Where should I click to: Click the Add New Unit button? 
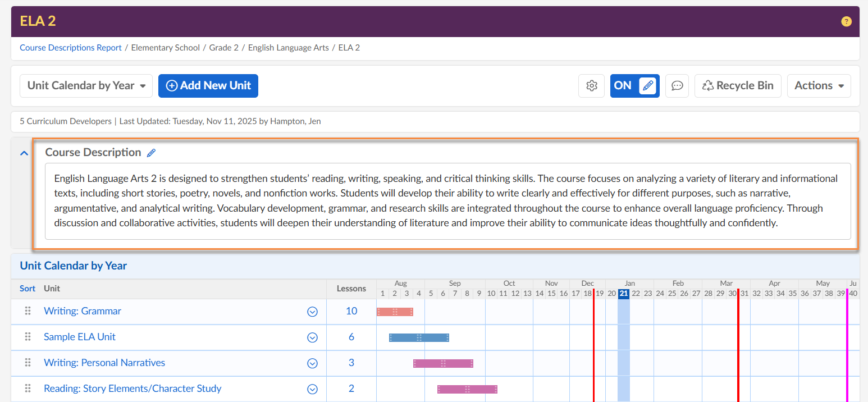[208, 86]
